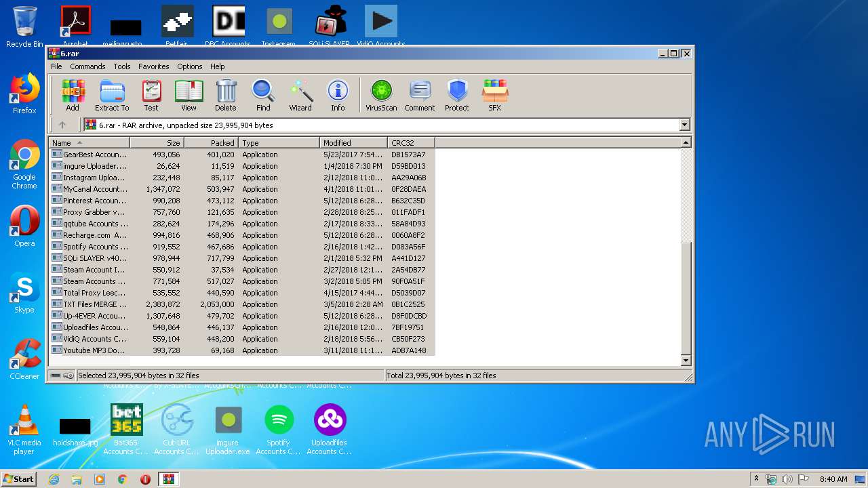Click the Cut-URL Accounts desktop icon
Screen dimensions: 868x488
(177, 430)
